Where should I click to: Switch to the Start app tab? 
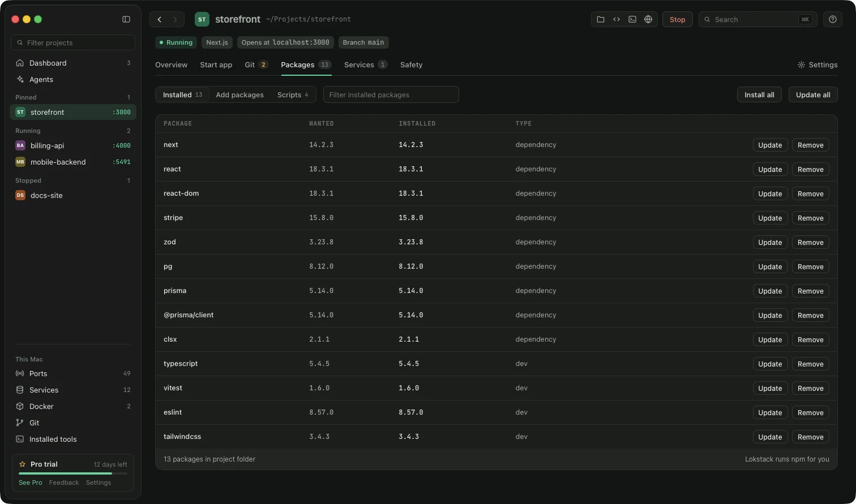pyautogui.click(x=216, y=64)
